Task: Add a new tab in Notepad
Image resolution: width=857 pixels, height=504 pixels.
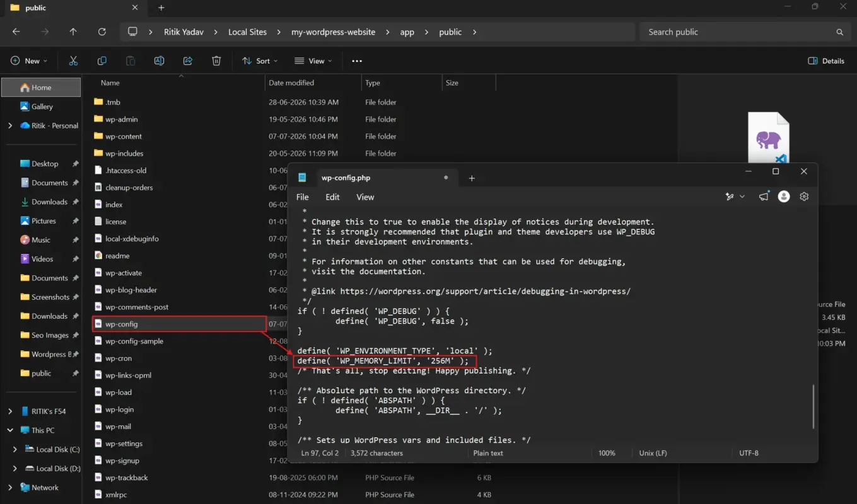Action: coord(472,178)
